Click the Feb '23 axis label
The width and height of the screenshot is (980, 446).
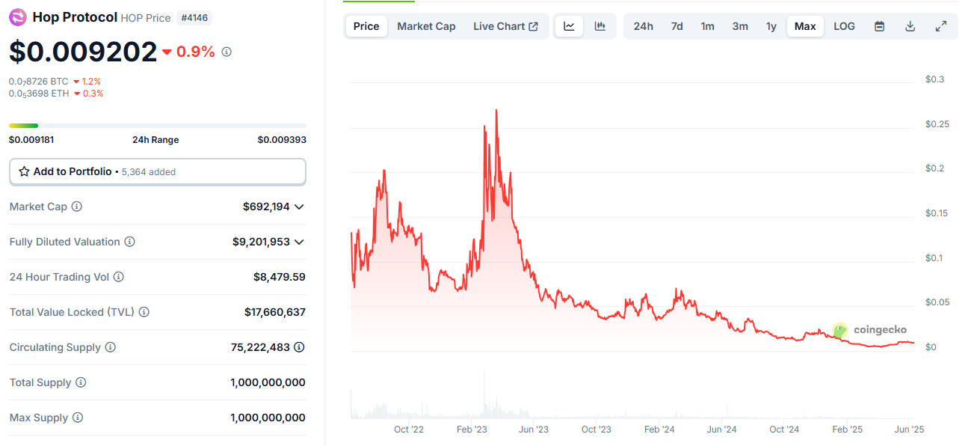(471, 430)
